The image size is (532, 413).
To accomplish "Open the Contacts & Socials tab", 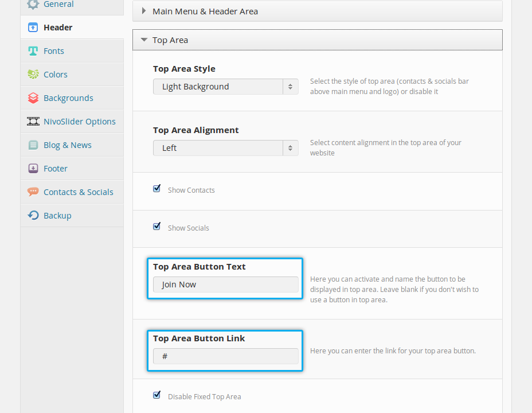I will click(x=78, y=192).
